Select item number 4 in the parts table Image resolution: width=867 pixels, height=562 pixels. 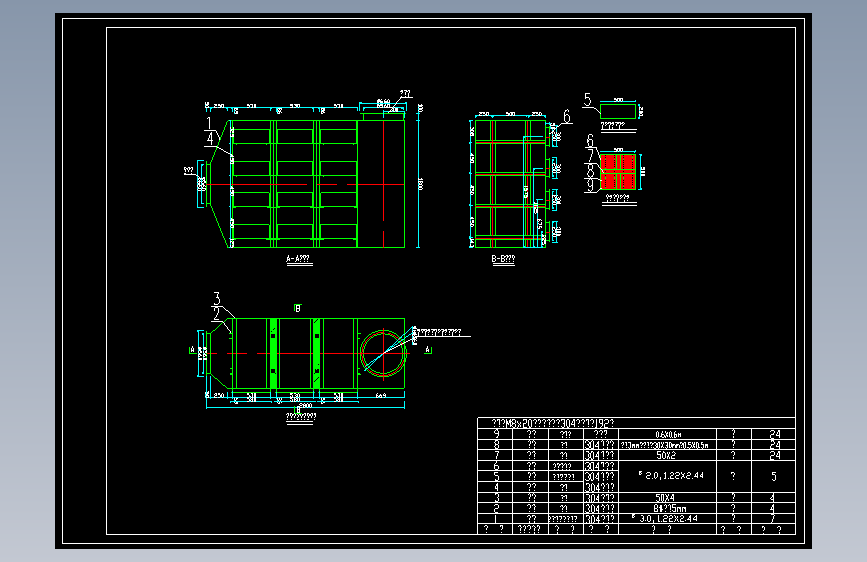496,487
